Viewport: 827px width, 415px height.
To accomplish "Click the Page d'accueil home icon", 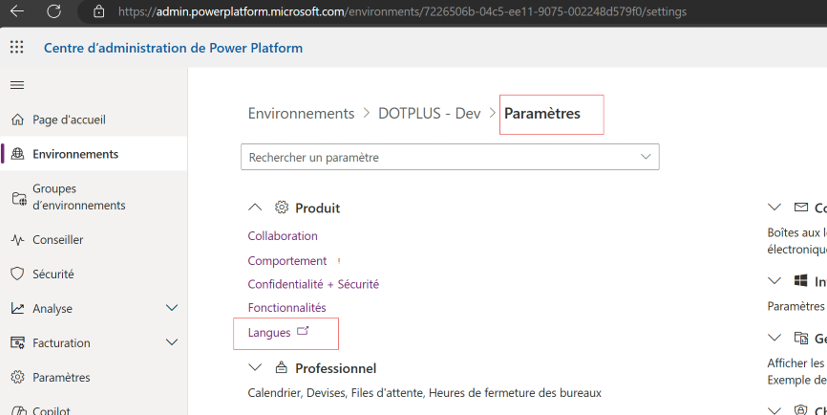I will tap(17, 120).
